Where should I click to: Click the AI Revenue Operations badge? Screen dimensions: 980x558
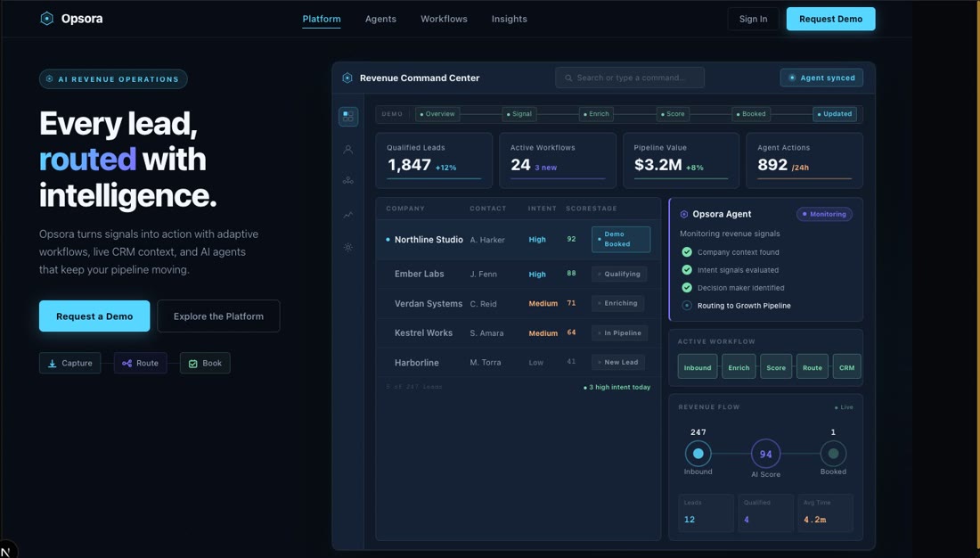[113, 78]
